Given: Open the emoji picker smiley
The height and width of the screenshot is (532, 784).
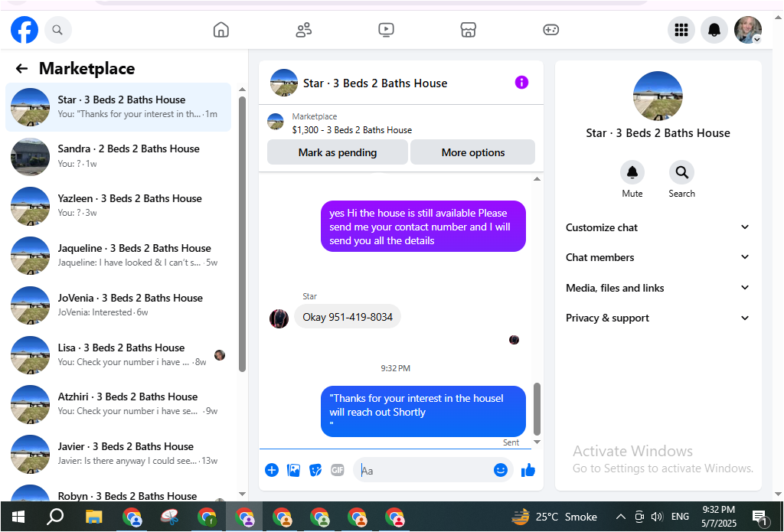Looking at the screenshot, I should tap(501, 470).
